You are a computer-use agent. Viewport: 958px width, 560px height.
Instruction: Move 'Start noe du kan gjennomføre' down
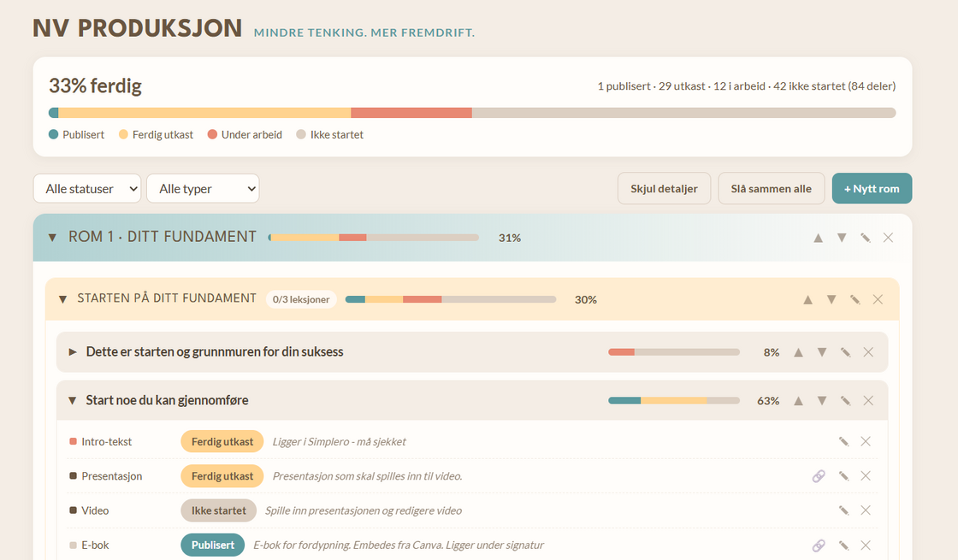[x=822, y=401]
